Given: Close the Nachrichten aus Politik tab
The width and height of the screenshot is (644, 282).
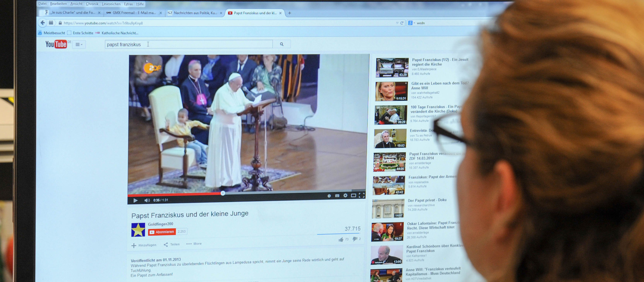Looking at the screenshot, I should pyautogui.click(x=221, y=13).
